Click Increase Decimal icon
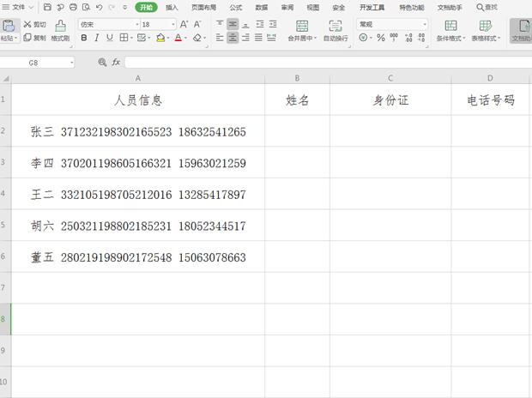The width and height of the screenshot is (532, 398). (408, 38)
